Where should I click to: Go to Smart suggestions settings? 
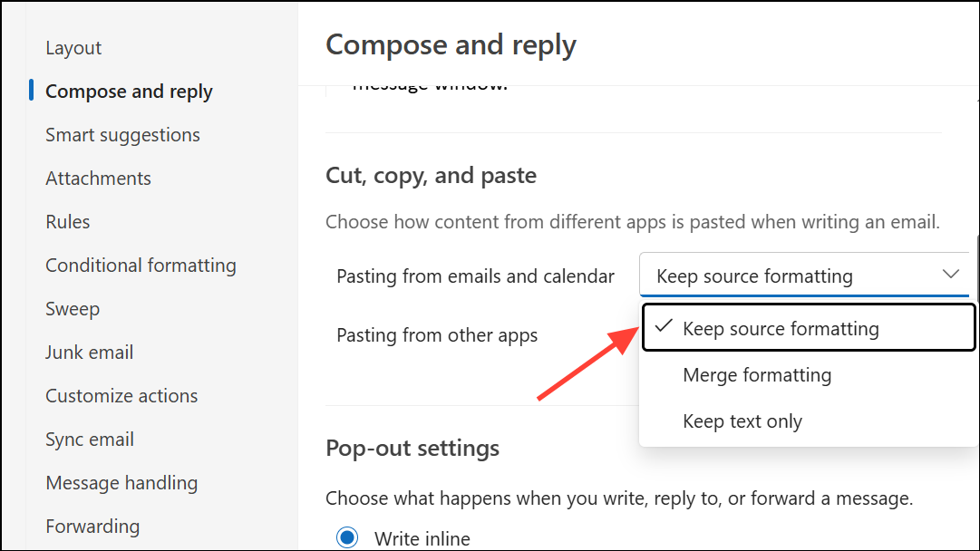pos(122,135)
